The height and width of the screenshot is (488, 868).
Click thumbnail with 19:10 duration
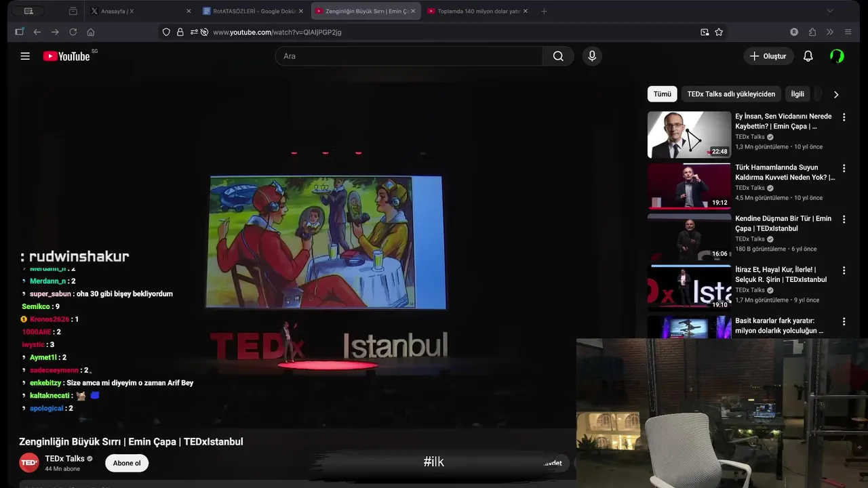point(689,288)
